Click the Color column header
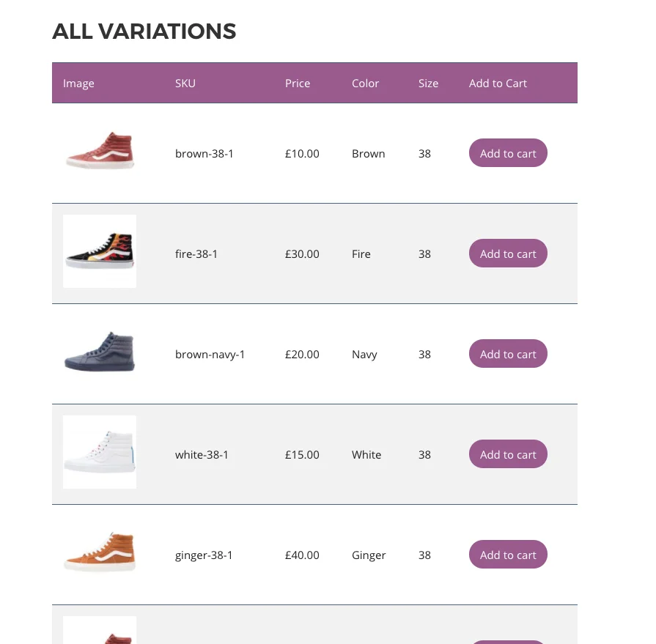 [x=365, y=83]
